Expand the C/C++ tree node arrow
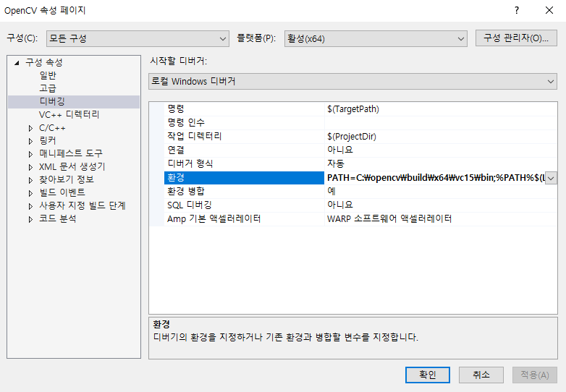The height and width of the screenshot is (392, 566). pyautogui.click(x=30, y=128)
